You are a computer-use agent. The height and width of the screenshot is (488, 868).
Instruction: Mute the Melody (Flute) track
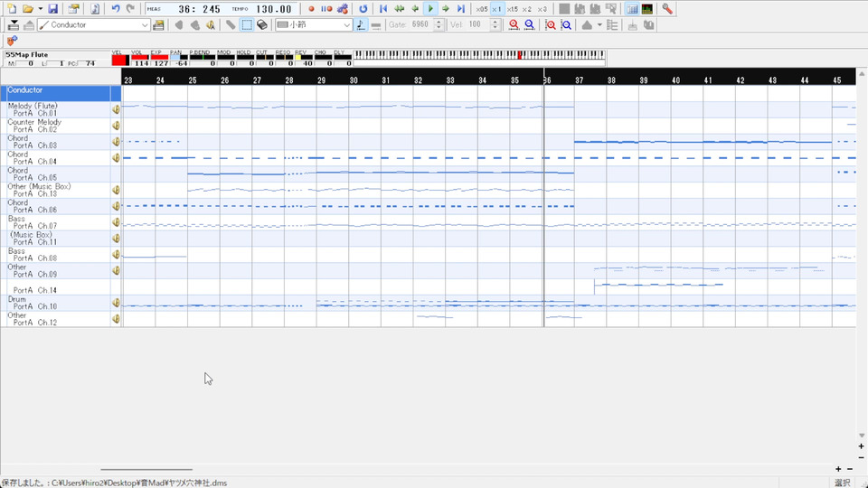point(117,109)
